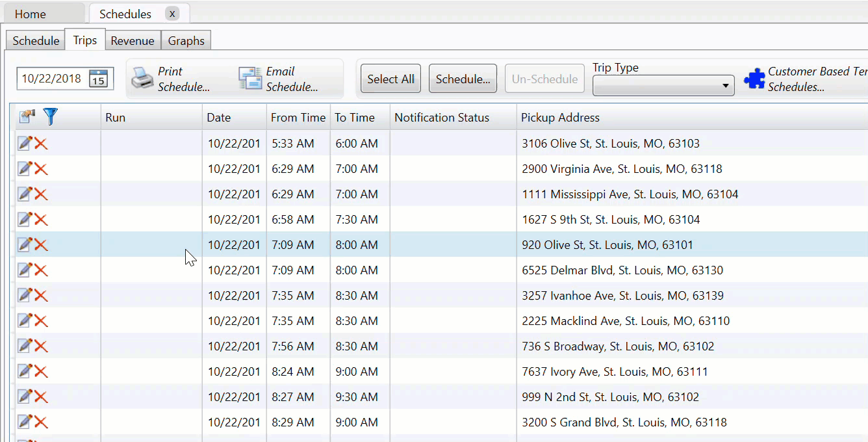The image size is (868, 442).
Task: Select the blue puzzle piece Customer Based Templates icon
Action: pyautogui.click(x=754, y=79)
